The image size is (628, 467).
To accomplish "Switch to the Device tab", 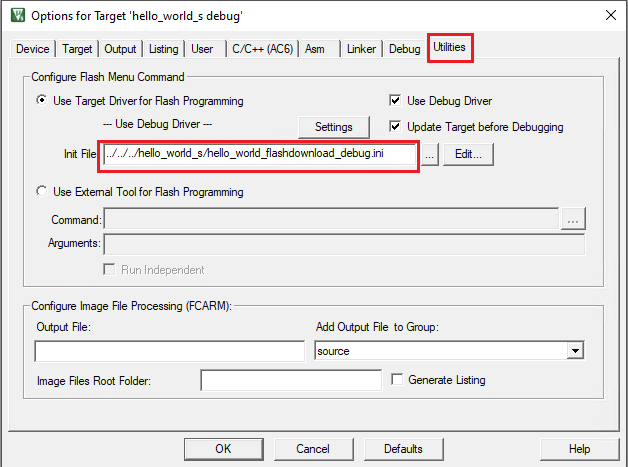I will tap(33, 49).
